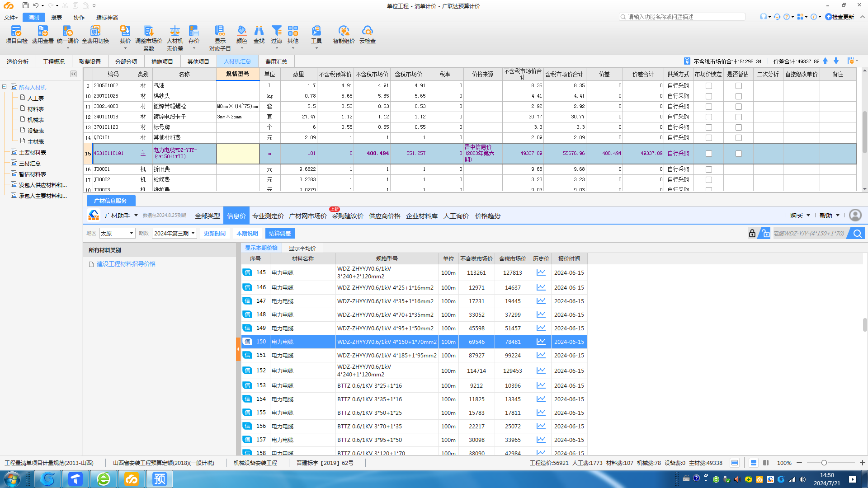Toggle 是否暂估 checkbox for 电力电缆 row 15
This screenshot has width=868, height=488.
click(738, 154)
